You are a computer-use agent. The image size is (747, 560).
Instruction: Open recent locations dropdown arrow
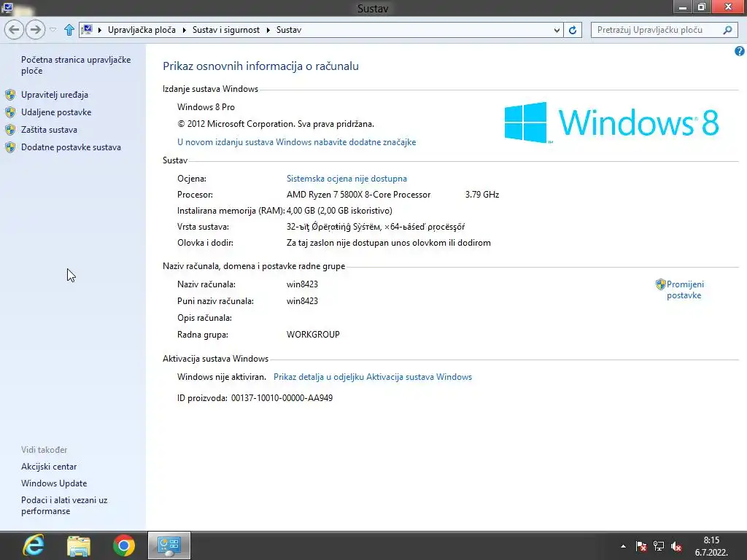tap(53, 30)
